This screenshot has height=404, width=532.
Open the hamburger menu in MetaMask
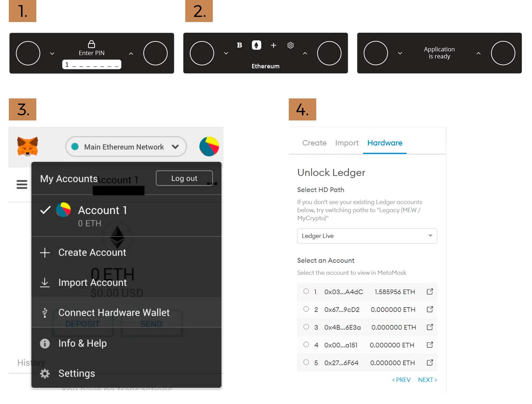pos(22,184)
